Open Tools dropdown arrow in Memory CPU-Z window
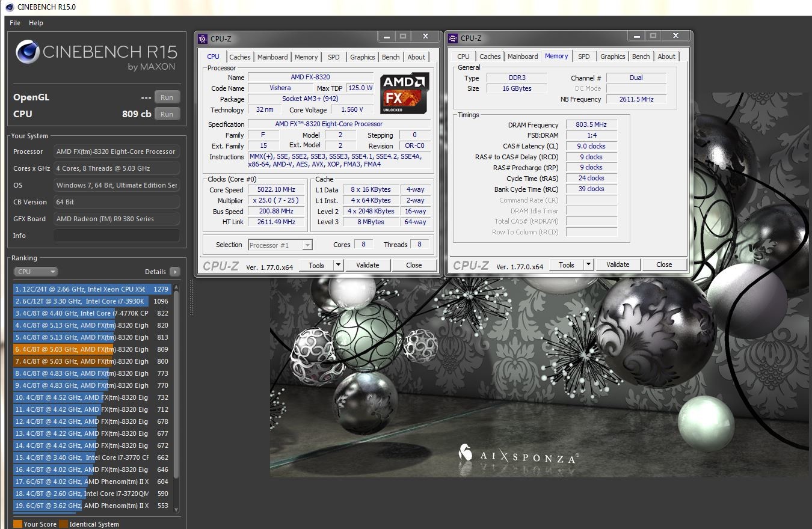 (x=588, y=264)
